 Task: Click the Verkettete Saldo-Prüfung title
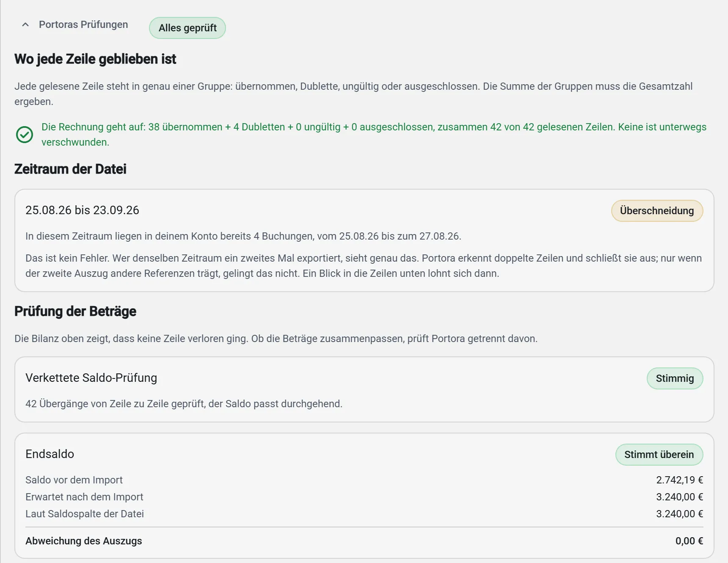(91, 378)
